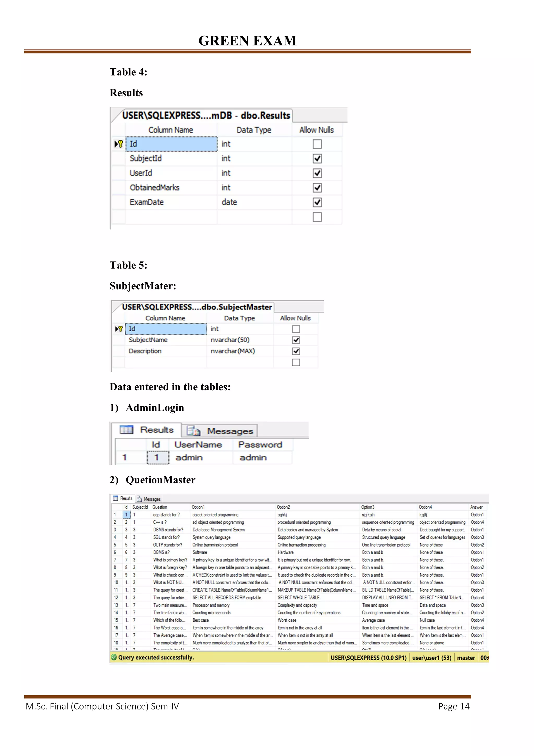Click the 'Online transaction processing' cell

(318, 545)
